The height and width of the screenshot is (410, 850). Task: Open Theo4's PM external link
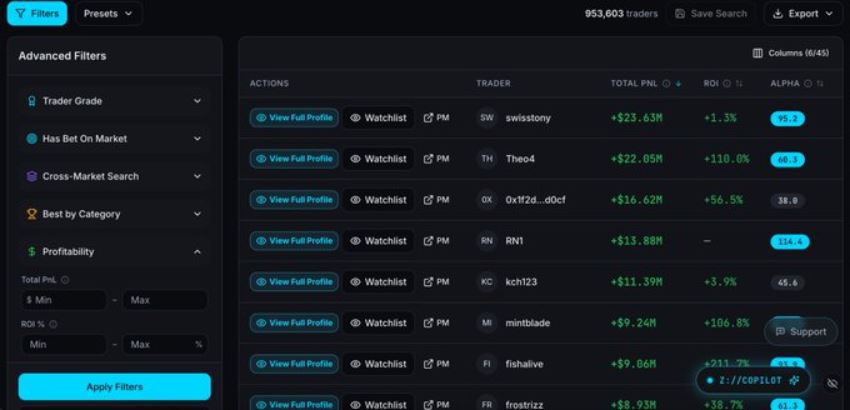pyautogui.click(x=436, y=159)
